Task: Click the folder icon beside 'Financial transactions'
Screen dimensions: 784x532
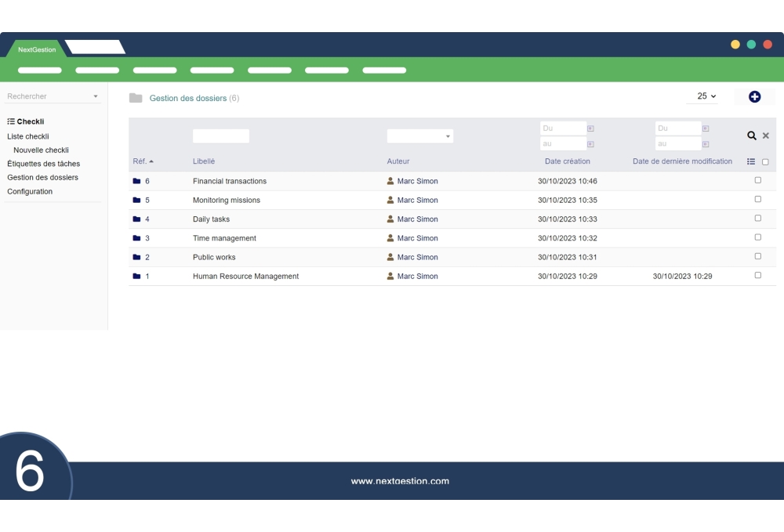Action: pyautogui.click(x=136, y=180)
